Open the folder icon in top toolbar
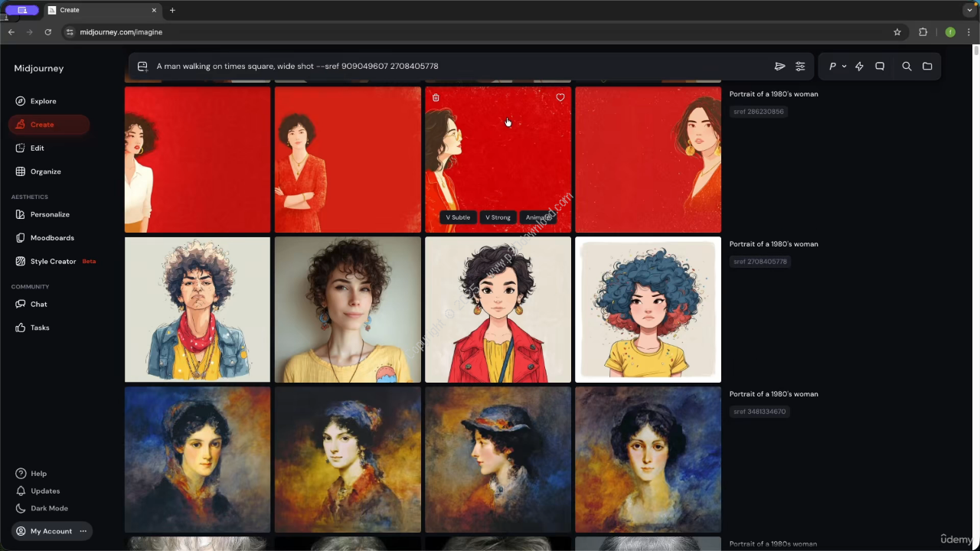980x551 pixels. [927, 67]
